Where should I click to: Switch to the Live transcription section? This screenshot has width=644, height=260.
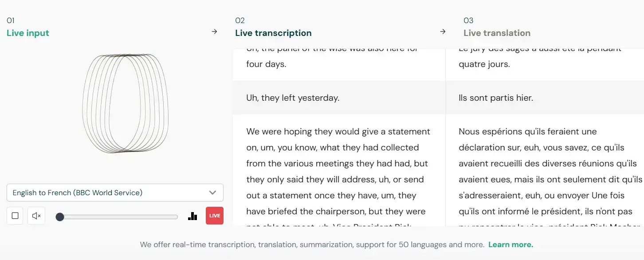(x=273, y=33)
